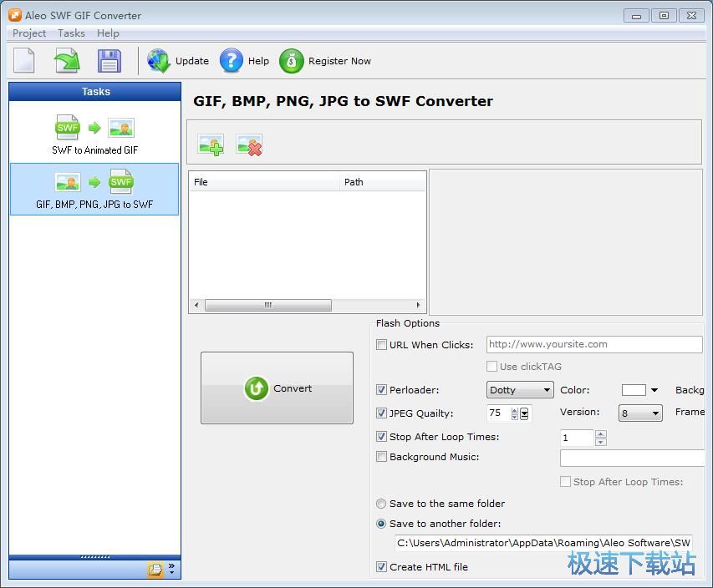
Task: Click the New Project blank page icon
Action: (24, 60)
